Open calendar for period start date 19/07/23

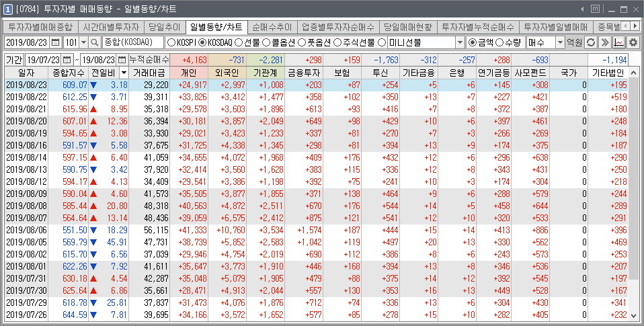tap(67, 60)
